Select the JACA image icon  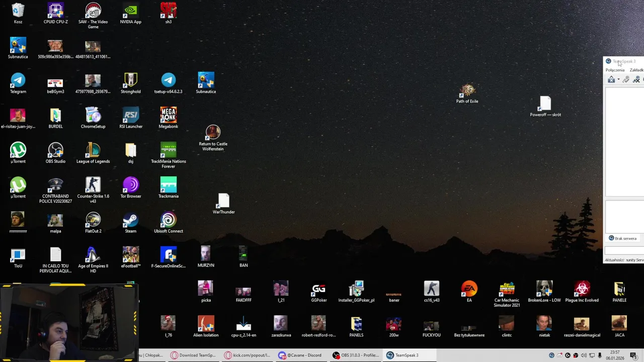point(619,326)
